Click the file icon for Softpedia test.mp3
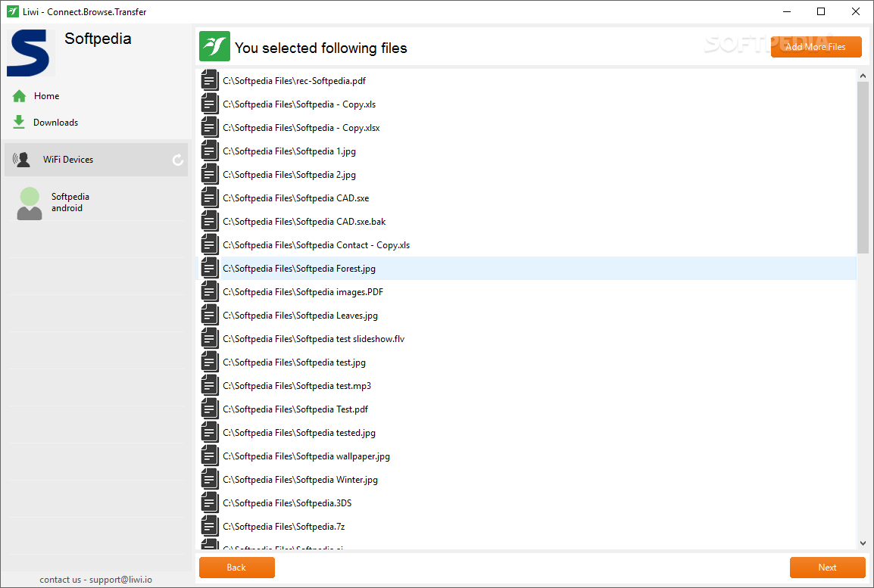The image size is (874, 588). click(x=210, y=384)
